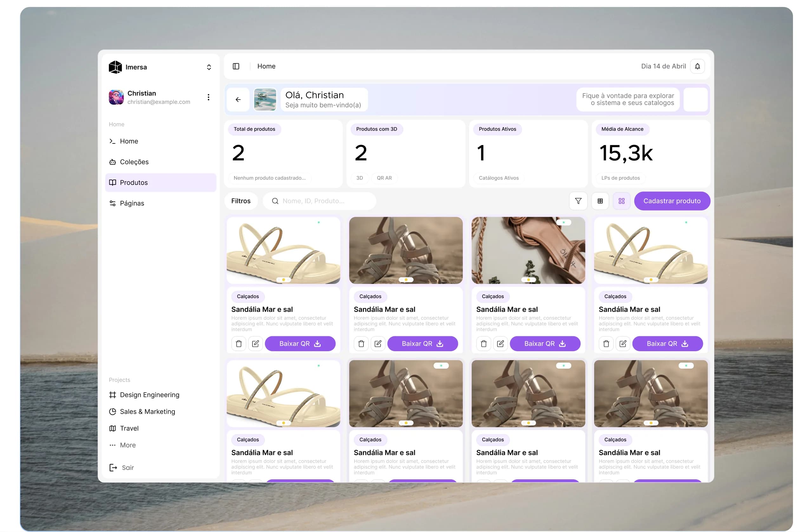Image resolution: width=812 pixels, height=532 pixels.
Task: Click the back arrow in greeting banner
Action: tap(238, 100)
